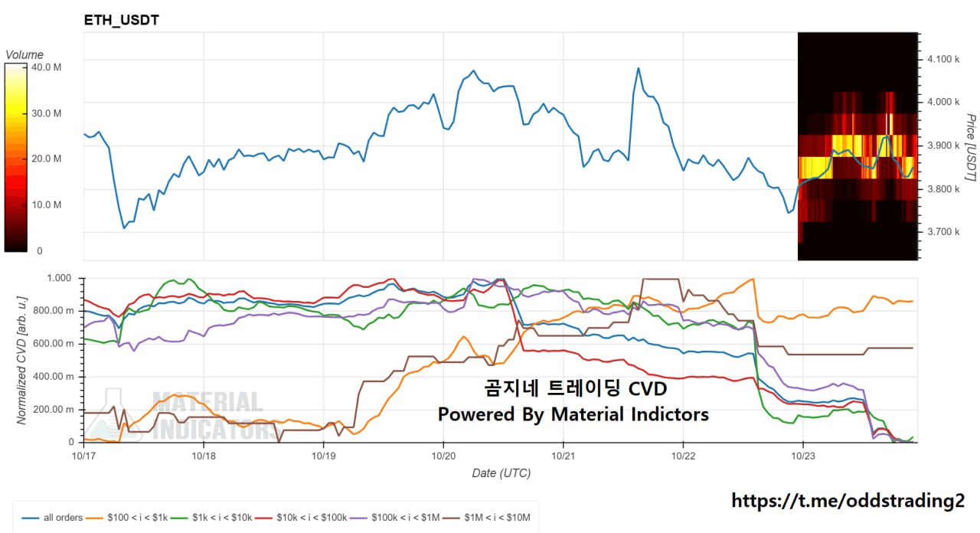Click the green $1k < i < $10k legend line

(x=180, y=518)
